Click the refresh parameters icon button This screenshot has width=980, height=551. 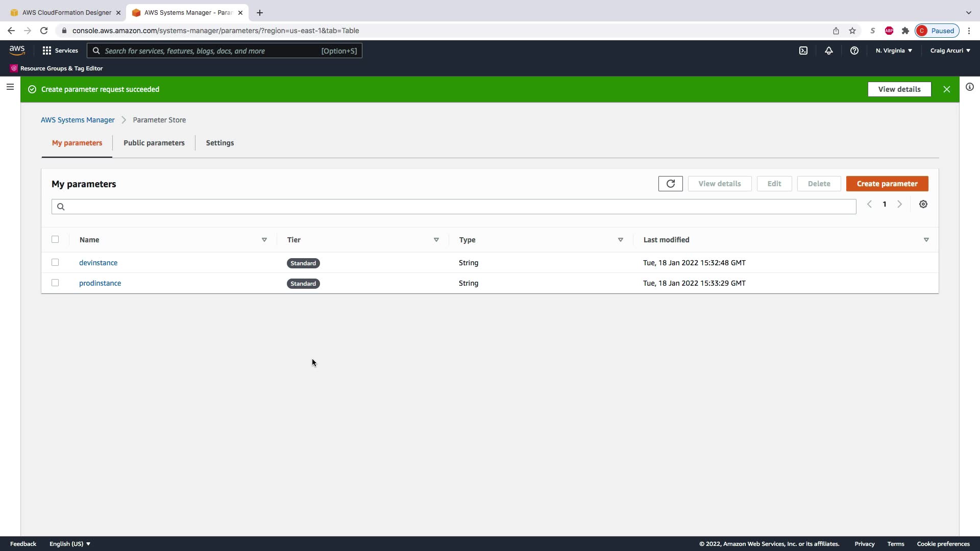click(670, 184)
